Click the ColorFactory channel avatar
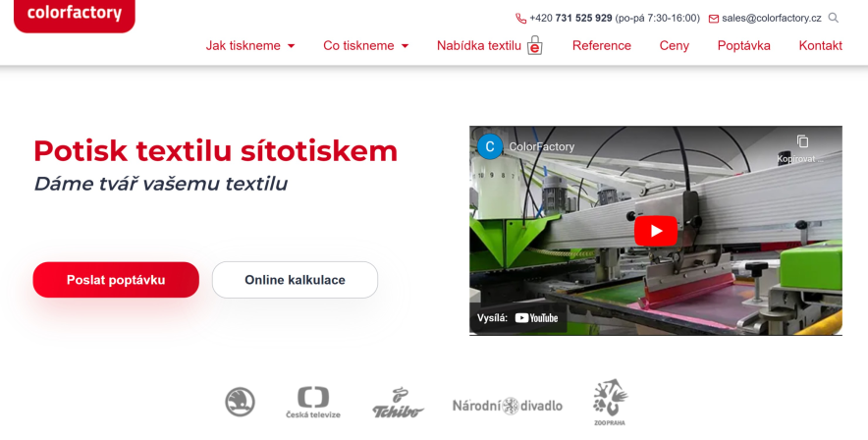 [x=489, y=146]
